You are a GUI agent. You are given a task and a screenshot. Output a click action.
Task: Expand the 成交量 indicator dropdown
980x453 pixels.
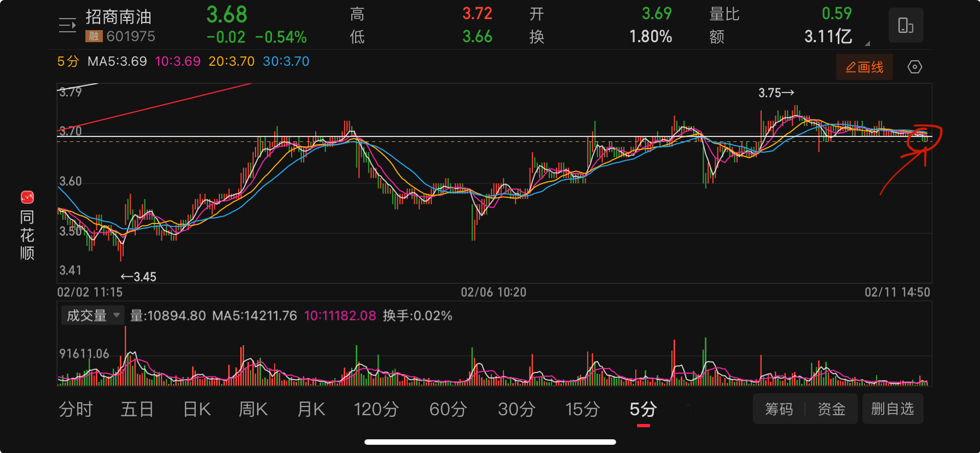(93, 316)
